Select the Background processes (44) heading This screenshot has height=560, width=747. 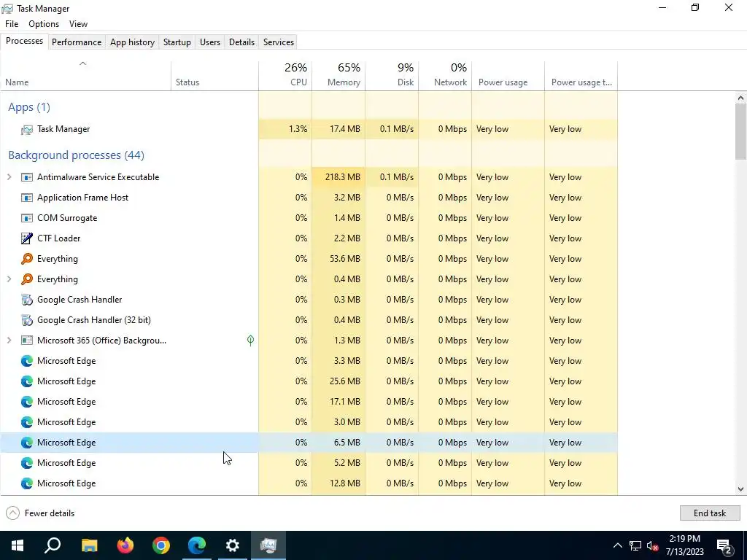76,155
